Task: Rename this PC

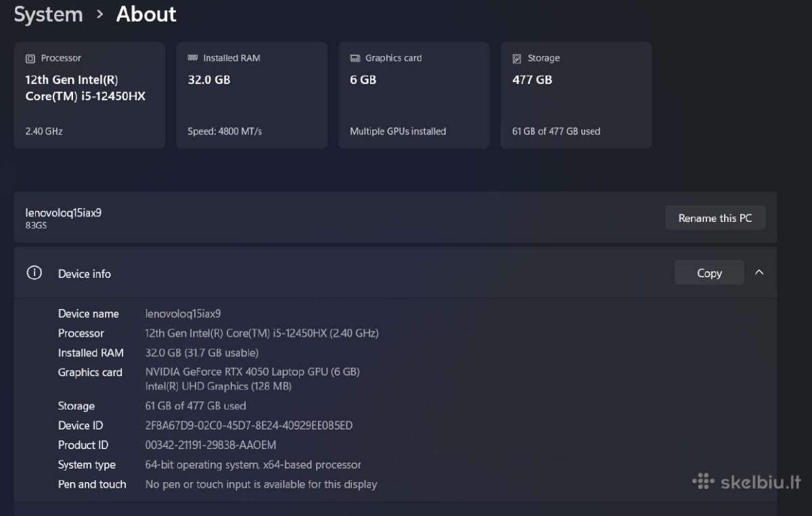Action: pyautogui.click(x=715, y=218)
